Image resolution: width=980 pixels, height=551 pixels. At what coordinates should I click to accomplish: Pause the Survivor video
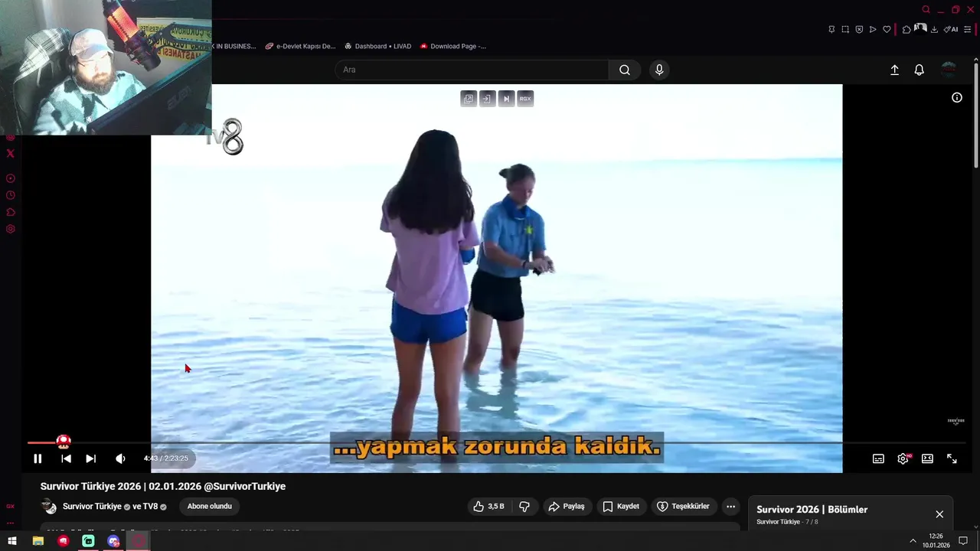click(x=38, y=458)
